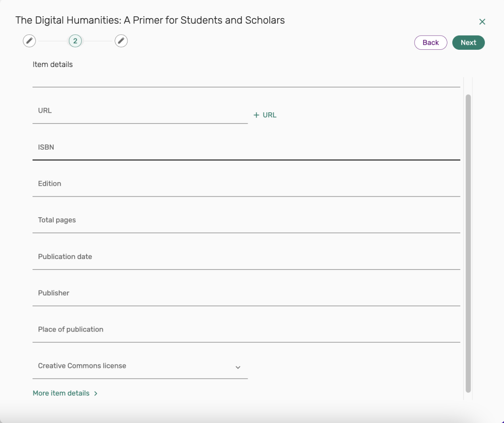The width and height of the screenshot is (504, 423).
Task: Select the Edition text field
Action: click(x=246, y=184)
